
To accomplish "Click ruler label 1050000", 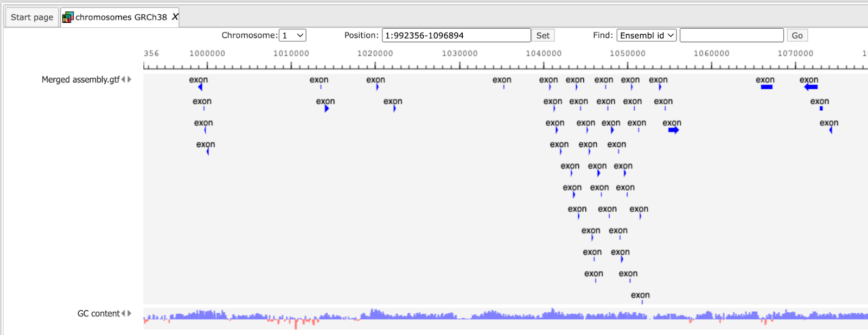I will click(628, 53).
